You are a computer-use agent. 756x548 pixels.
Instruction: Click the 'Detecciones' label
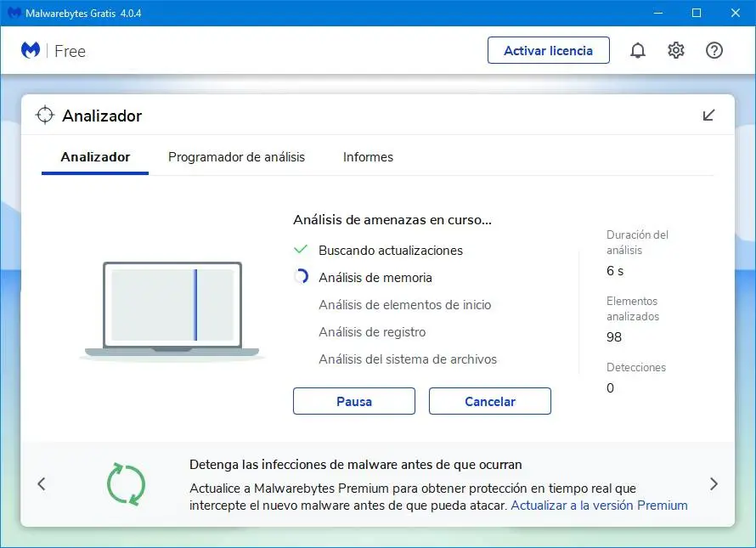point(636,367)
